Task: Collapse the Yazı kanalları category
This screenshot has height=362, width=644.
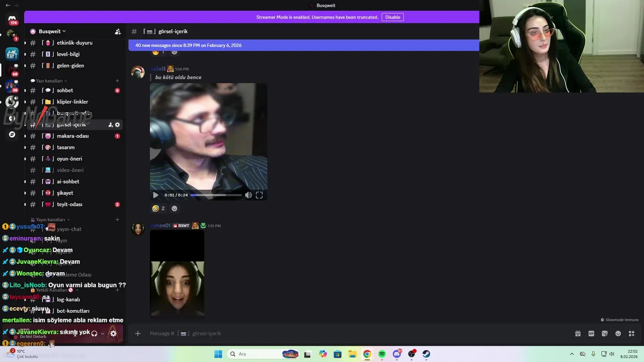Action: (x=49, y=80)
